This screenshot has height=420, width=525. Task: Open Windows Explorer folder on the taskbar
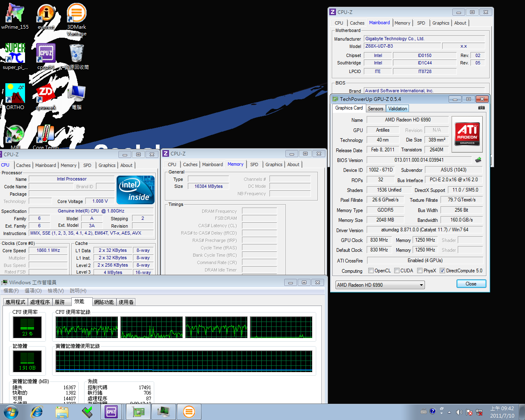coord(62,412)
